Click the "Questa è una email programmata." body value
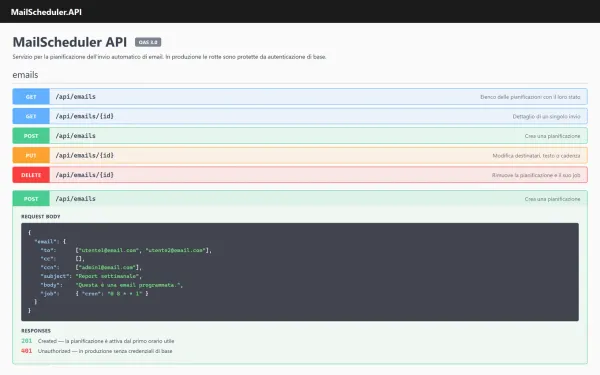 pyautogui.click(x=128, y=285)
